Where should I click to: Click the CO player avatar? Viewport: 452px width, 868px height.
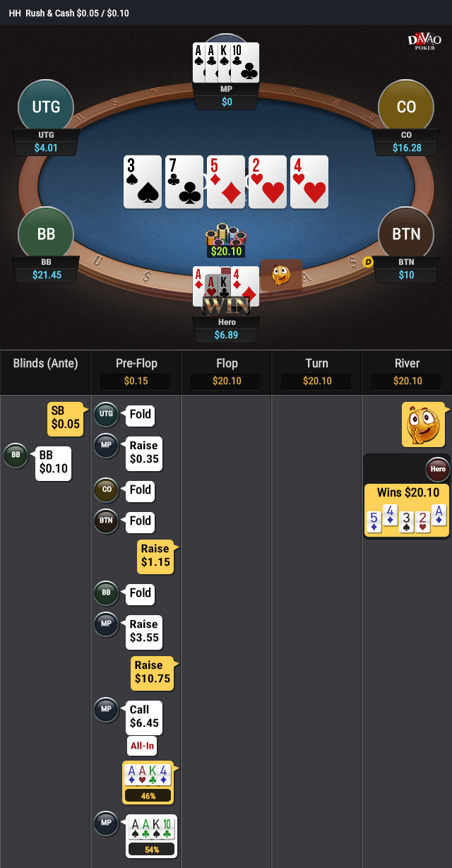406,107
